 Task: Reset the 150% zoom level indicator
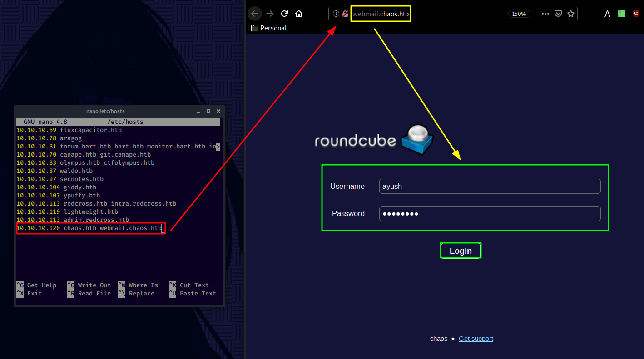pos(519,14)
